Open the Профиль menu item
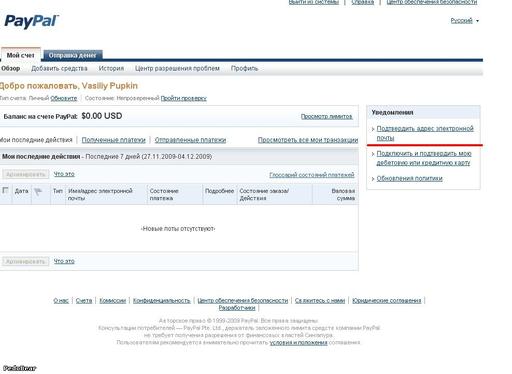This screenshot has width=512, height=374. click(x=244, y=68)
